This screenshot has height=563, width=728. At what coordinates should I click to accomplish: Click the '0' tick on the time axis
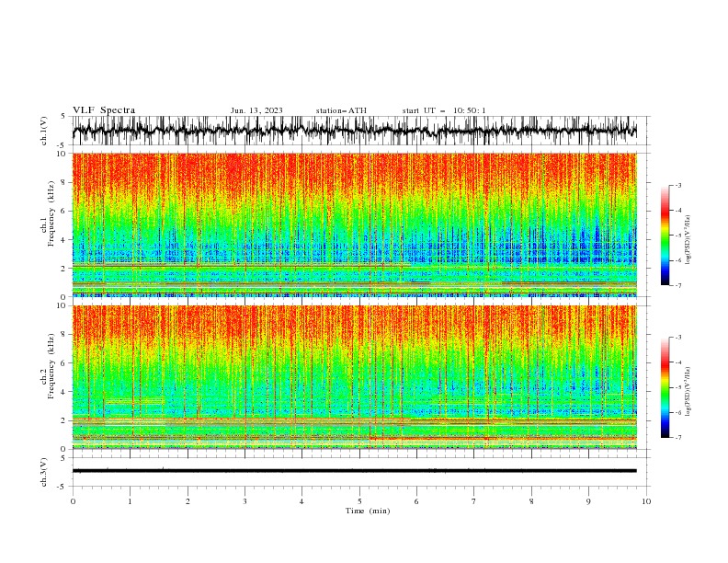[x=73, y=501]
